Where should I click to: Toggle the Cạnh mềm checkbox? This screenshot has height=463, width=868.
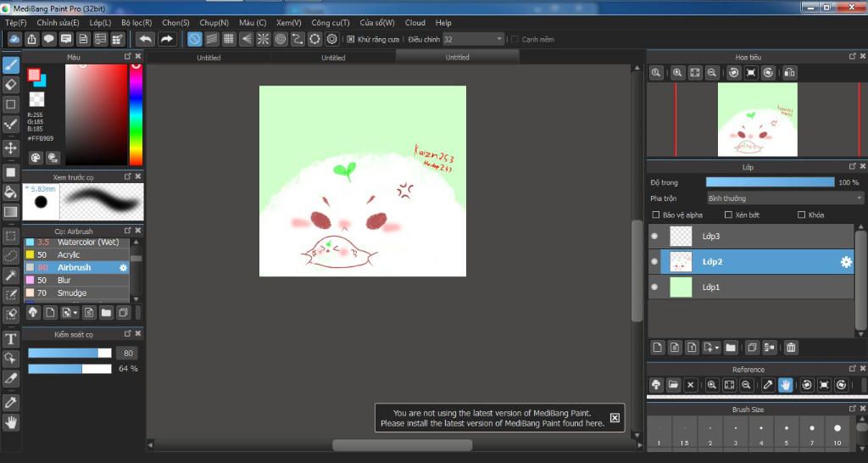[515, 39]
